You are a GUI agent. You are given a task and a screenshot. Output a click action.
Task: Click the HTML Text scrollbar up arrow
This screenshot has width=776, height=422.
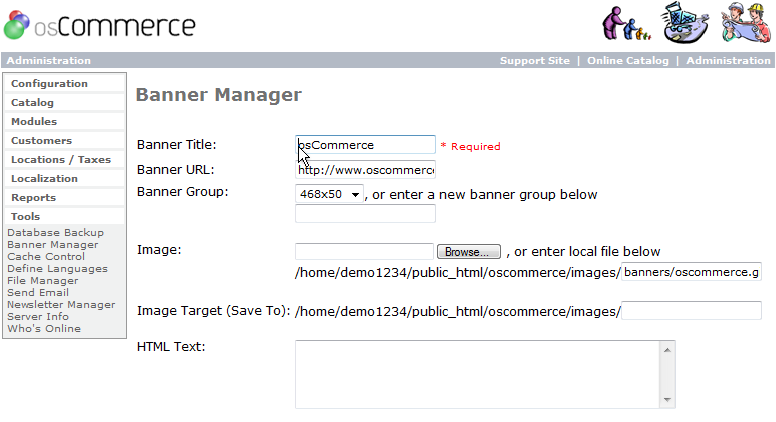(x=667, y=350)
